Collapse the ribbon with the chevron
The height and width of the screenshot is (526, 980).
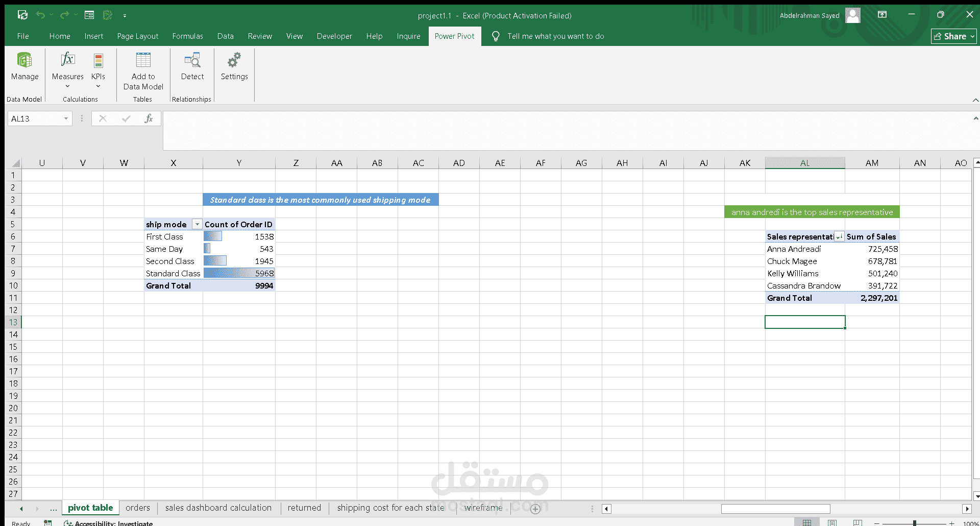[975, 100]
